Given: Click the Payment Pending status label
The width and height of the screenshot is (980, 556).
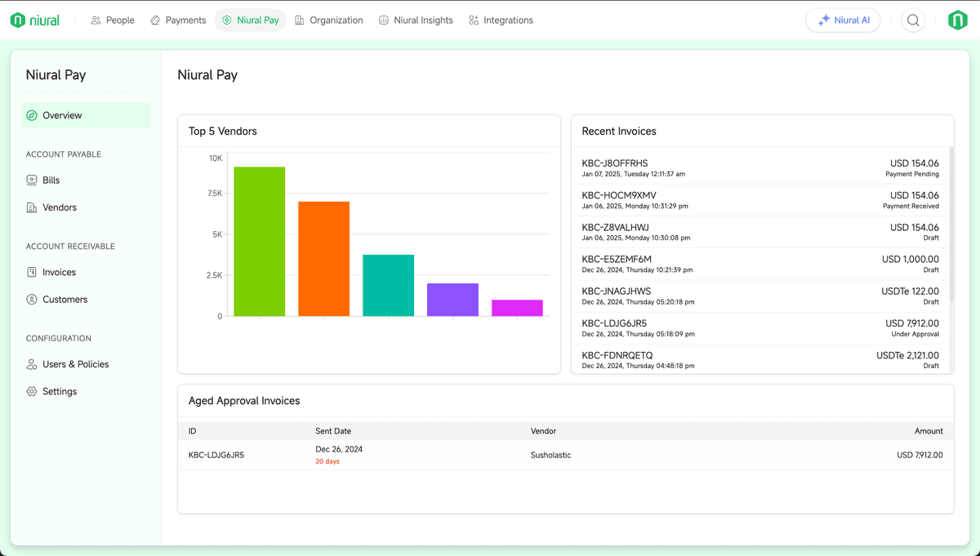Looking at the screenshot, I should pyautogui.click(x=912, y=174).
